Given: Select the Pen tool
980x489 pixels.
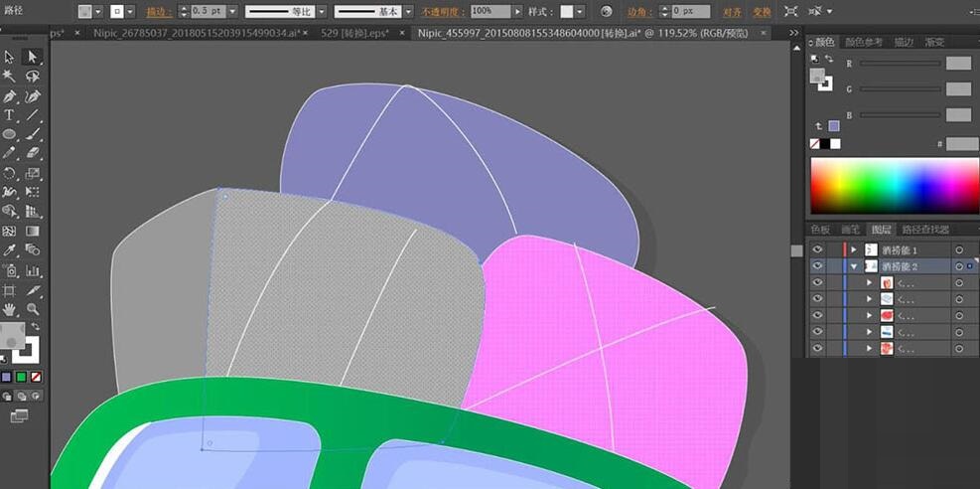Looking at the screenshot, I should pyautogui.click(x=10, y=96).
